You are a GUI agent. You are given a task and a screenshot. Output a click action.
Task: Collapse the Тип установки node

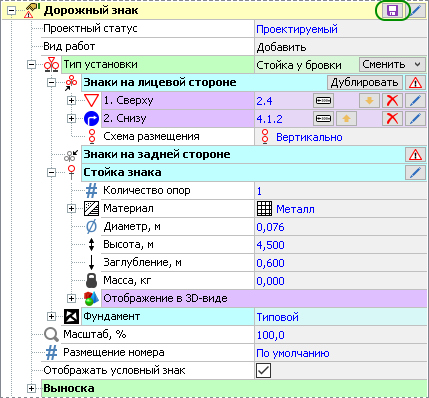[x=32, y=65]
